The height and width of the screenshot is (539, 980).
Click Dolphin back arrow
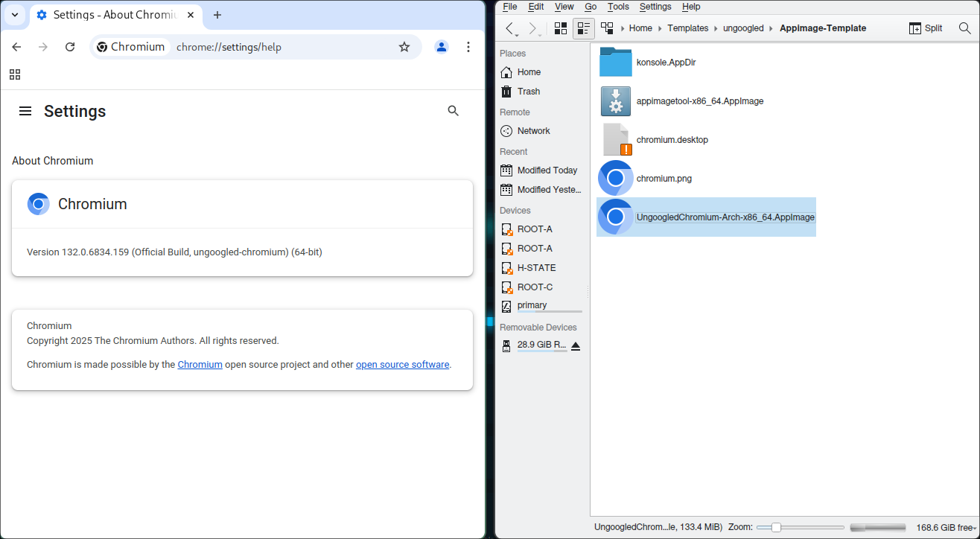click(x=510, y=28)
